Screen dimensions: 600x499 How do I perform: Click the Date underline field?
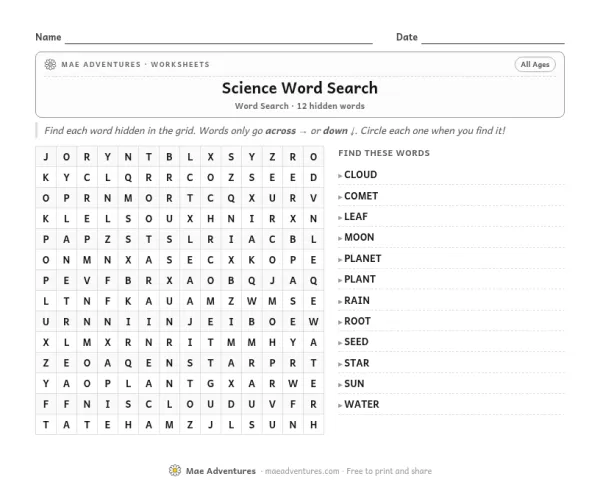pyautogui.click(x=493, y=38)
